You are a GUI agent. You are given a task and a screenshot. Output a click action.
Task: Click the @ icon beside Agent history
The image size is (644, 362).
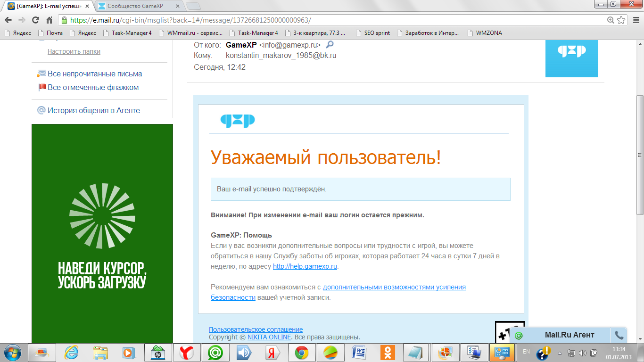(x=41, y=110)
